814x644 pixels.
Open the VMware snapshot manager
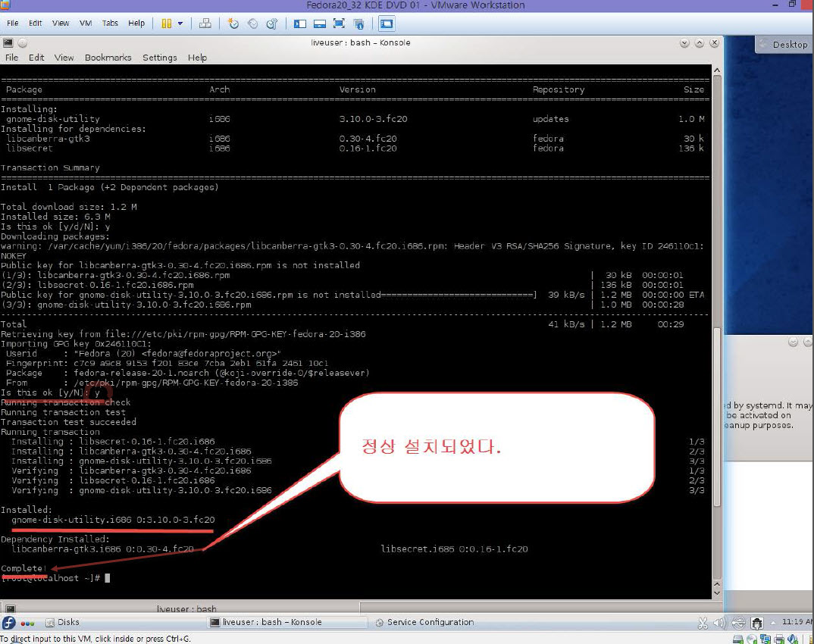click(x=271, y=23)
